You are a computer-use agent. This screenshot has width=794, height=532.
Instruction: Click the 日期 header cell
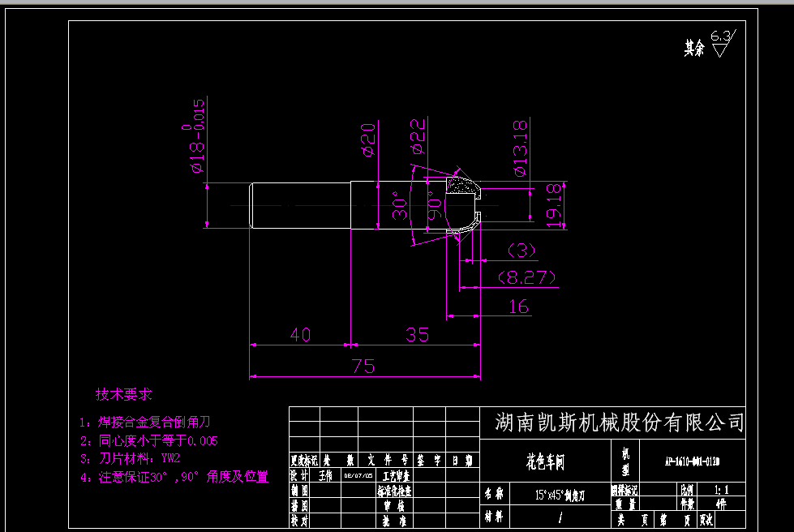(x=461, y=460)
